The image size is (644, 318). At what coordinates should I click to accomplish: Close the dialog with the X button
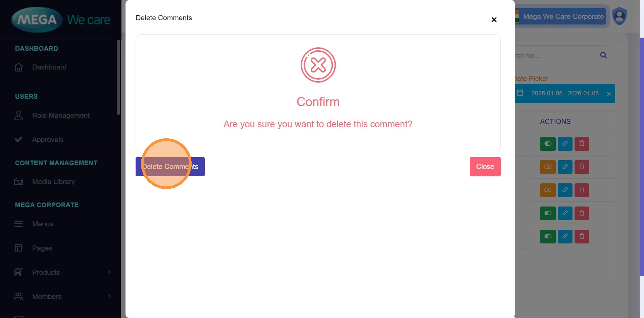click(x=494, y=20)
